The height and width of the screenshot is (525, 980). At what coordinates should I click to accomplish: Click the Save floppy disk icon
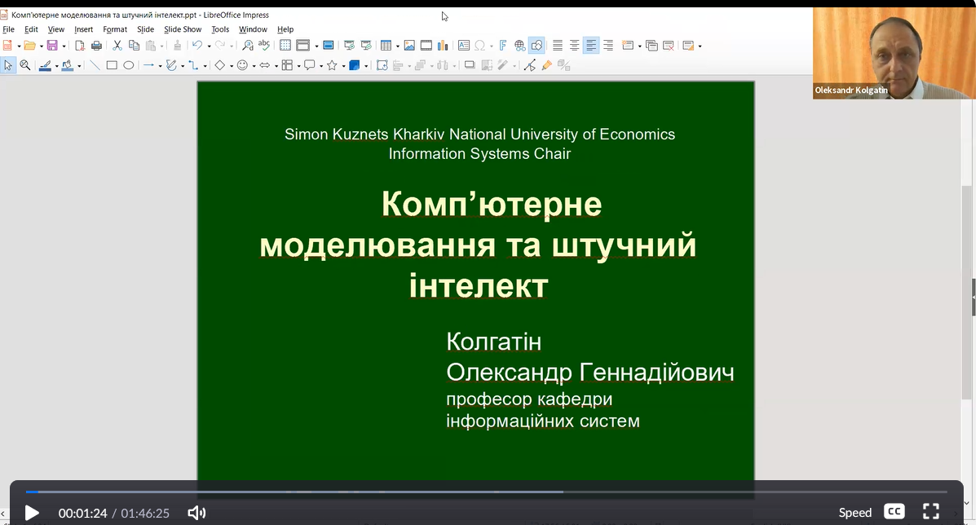coord(52,46)
